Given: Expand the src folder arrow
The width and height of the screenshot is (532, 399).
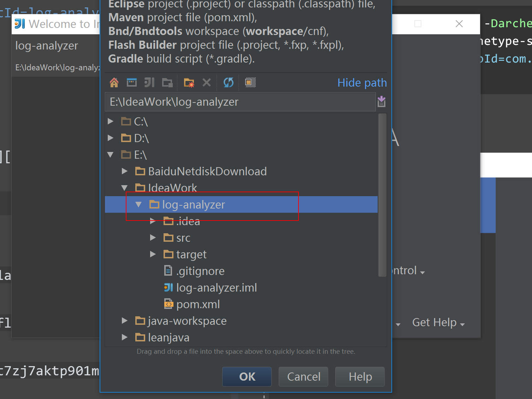Looking at the screenshot, I should [x=153, y=237].
